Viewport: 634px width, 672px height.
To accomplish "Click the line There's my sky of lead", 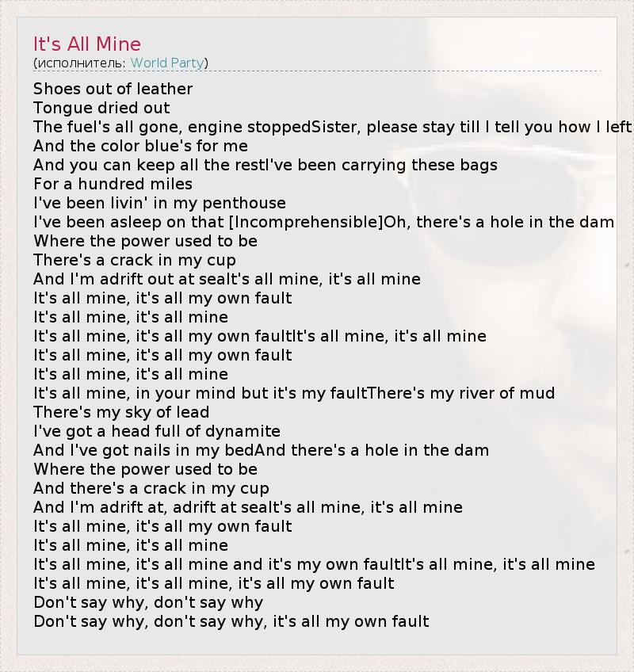I will [121, 412].
